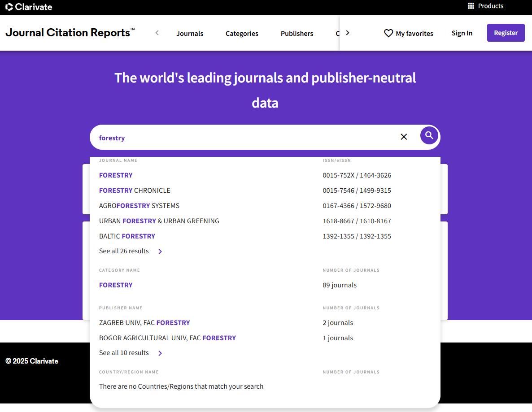Click the purple search magnifier button
Viewport: 532px width, 412px height.
pyautogui.click(x=429, y=136)
